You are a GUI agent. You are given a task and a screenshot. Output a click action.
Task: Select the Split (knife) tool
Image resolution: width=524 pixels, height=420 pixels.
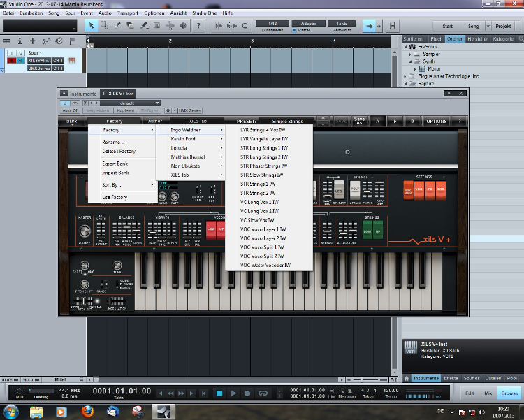tap(117, 26)
